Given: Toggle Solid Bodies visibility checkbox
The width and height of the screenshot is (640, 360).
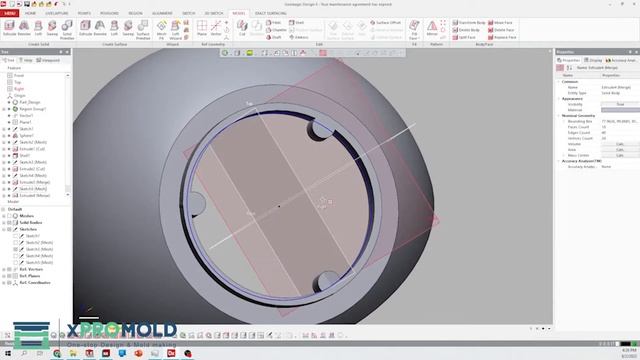Looking at the screenshot, I should point(9,222).
